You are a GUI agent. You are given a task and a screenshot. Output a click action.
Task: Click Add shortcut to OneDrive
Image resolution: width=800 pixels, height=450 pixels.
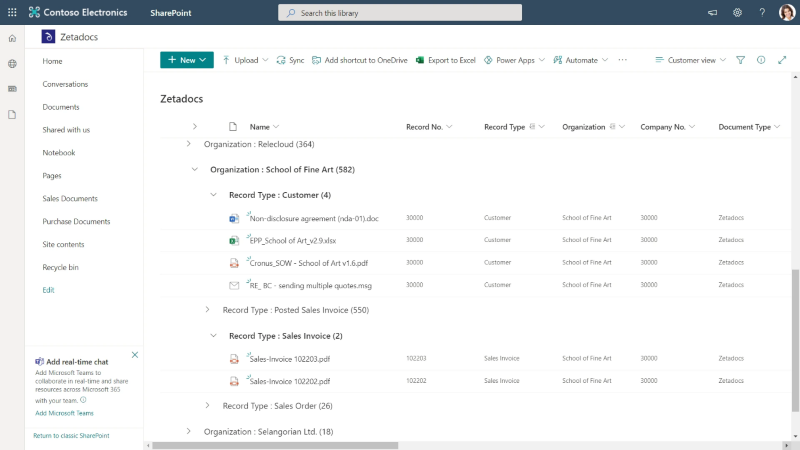click(360, 60)
